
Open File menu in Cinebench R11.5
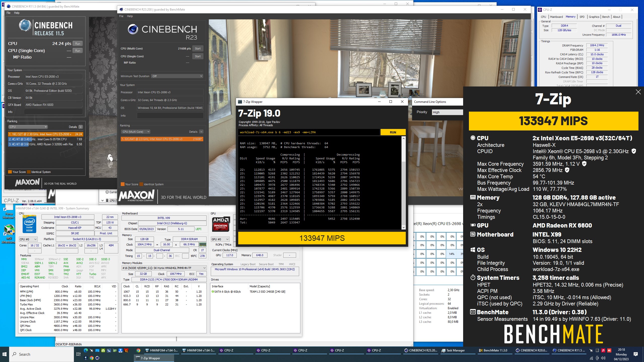coord(9,13)
